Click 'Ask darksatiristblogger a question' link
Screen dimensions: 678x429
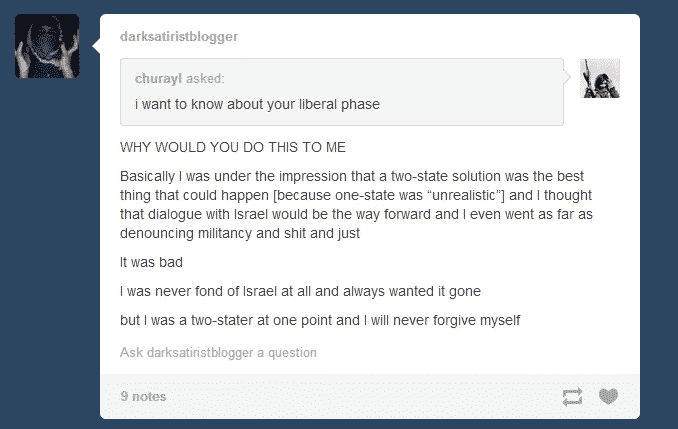(x=218, y=352)
